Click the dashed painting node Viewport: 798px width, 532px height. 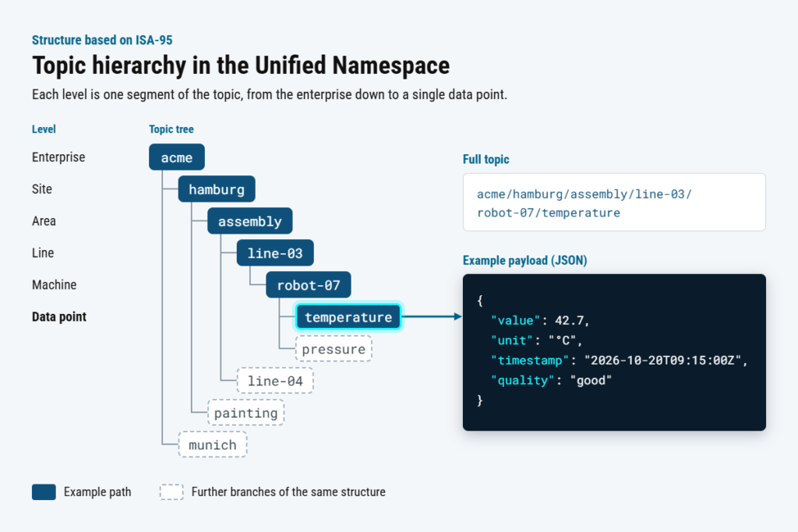(x=245, y=413)
